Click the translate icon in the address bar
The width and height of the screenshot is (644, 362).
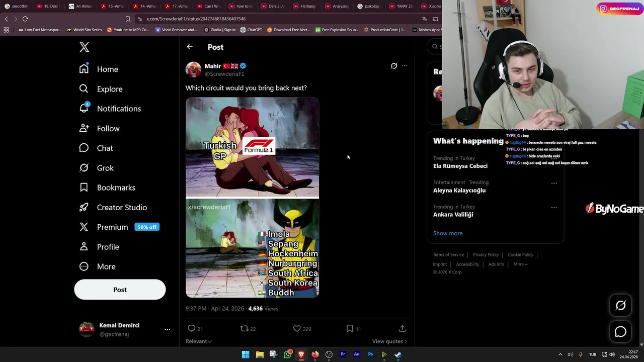point(425,19)
